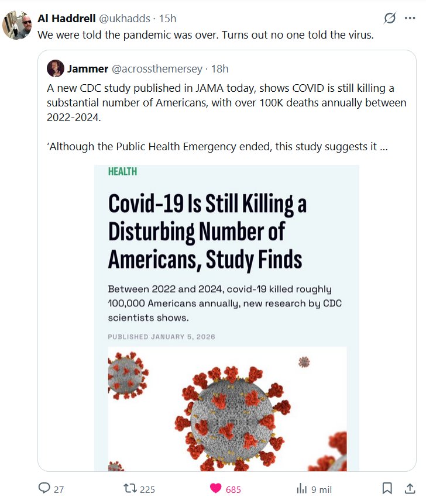Unlike the post via the heart icon
Image resolution: width=426 pixels, height=504 pixels.
(x=215, y=489)
